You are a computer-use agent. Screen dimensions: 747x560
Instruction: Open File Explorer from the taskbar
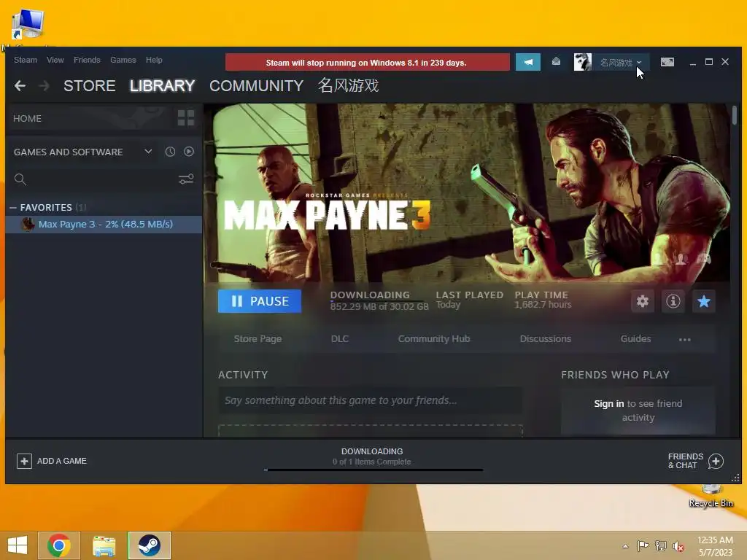pyautogui.click(x=104, y=545)
